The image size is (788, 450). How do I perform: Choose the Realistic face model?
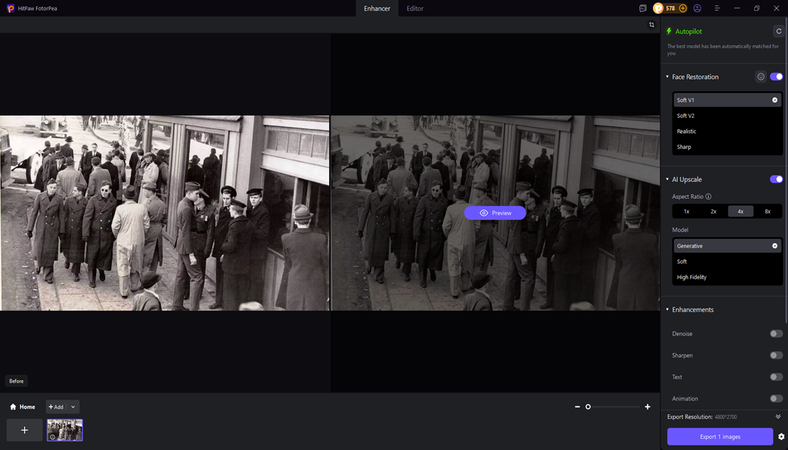point(727,131)
